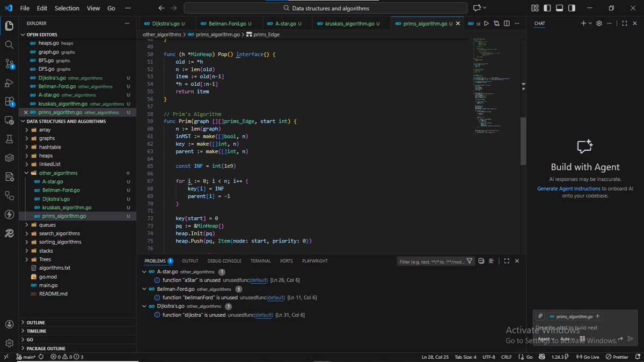Screen dimensions: 644x362
Task: Open README.md in the explorer tree
Action: 53,294
